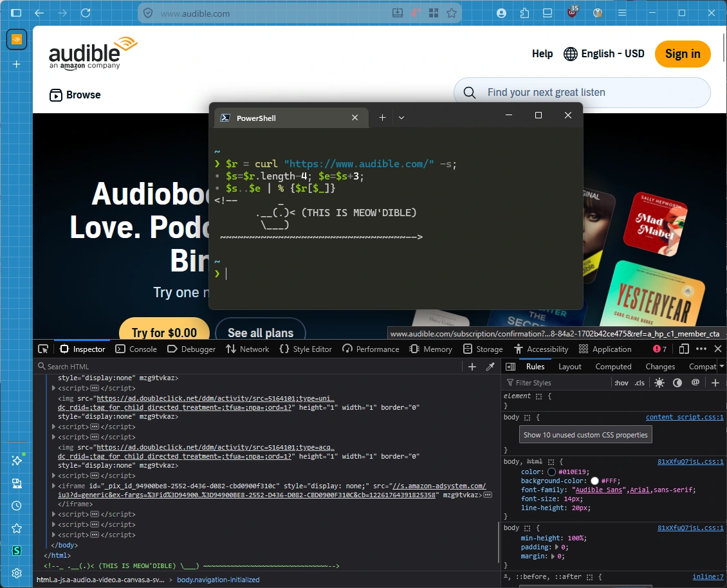This screenshot has height=588, width=727.
Task: Open a new PowerShell tab with the plus
Action: click(x=382, y=118)
